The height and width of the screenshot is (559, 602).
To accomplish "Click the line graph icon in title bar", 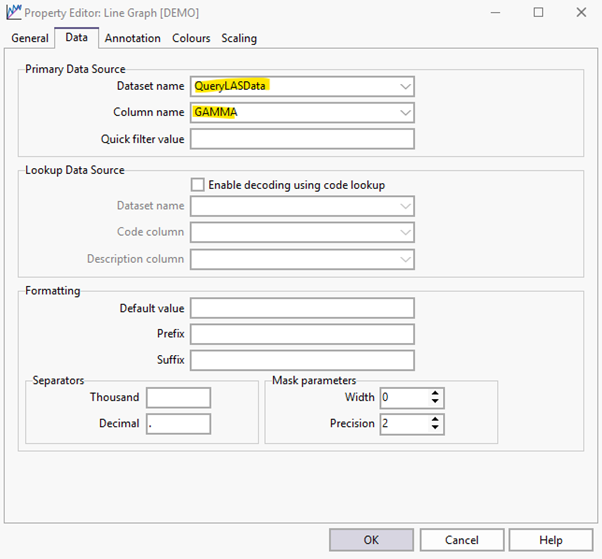I will click(x=14, y=13).
